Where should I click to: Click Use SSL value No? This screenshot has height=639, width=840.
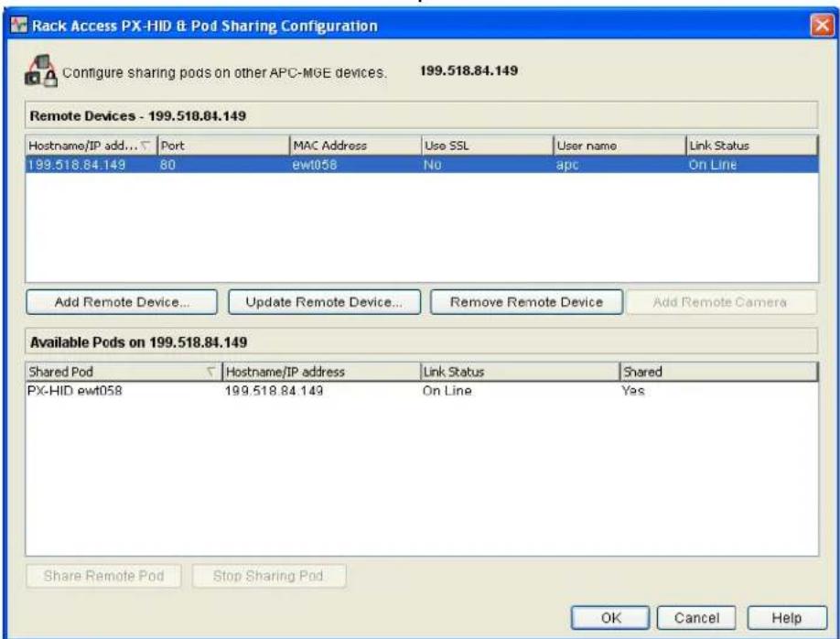click(x=432, y=165)
